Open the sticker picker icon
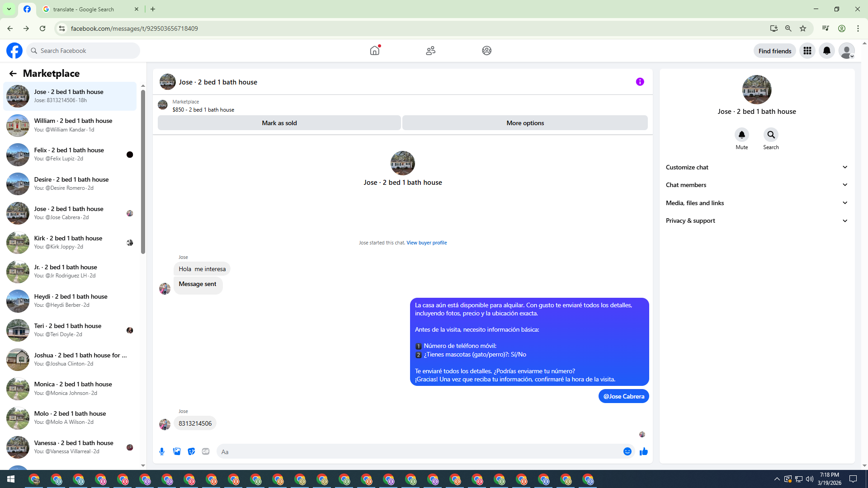The width and height of the screenshot is (868, 488). coord(191,451)
